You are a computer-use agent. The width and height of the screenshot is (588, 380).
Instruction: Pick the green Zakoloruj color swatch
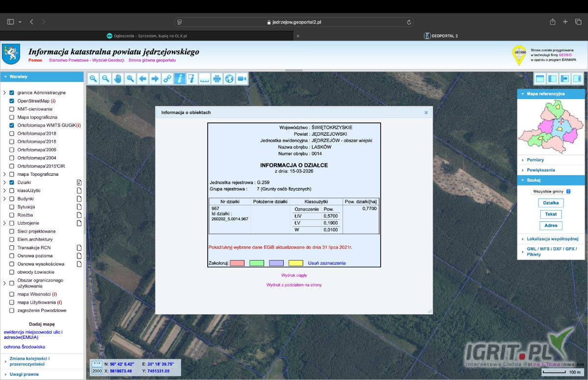tap(257, 263)
